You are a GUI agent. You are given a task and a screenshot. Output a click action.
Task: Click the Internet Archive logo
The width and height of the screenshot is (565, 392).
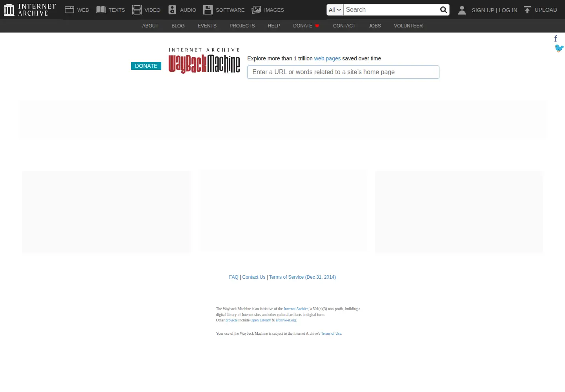(30, 10)
